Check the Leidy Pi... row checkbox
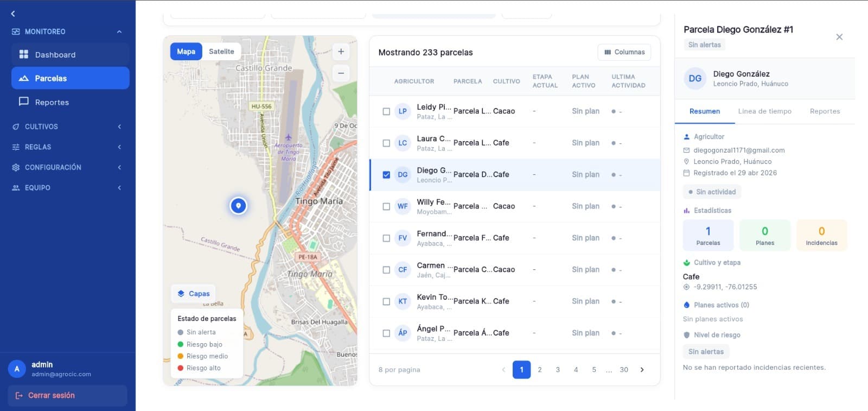 click(x=386, y=111)
